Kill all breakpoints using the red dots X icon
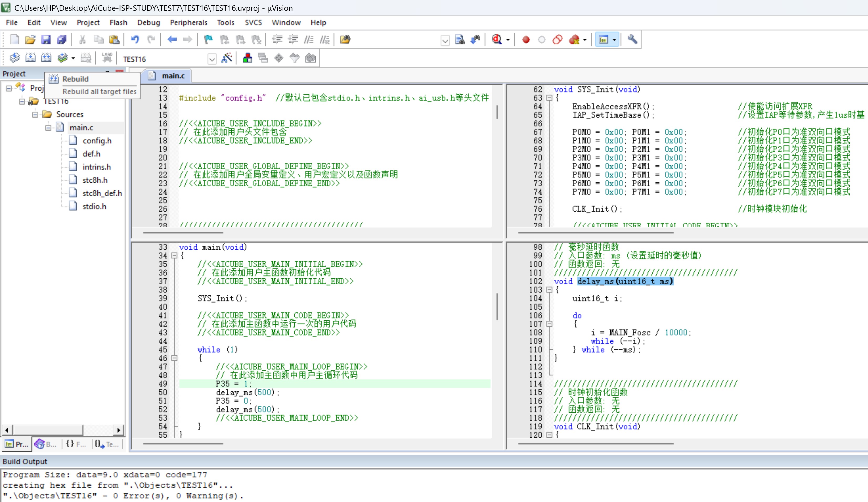868x502 pixels. tap(574, 40)
